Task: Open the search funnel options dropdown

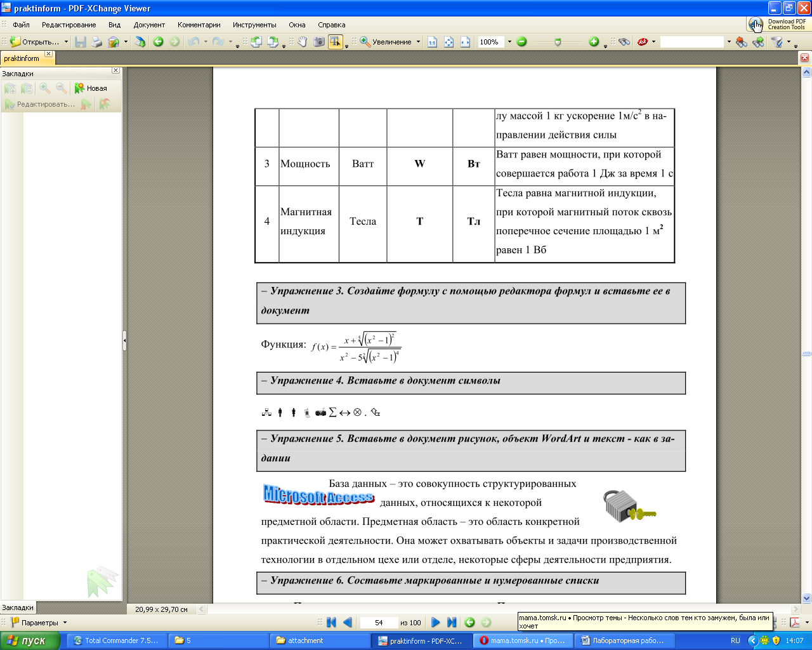Action: click(789, 42)
